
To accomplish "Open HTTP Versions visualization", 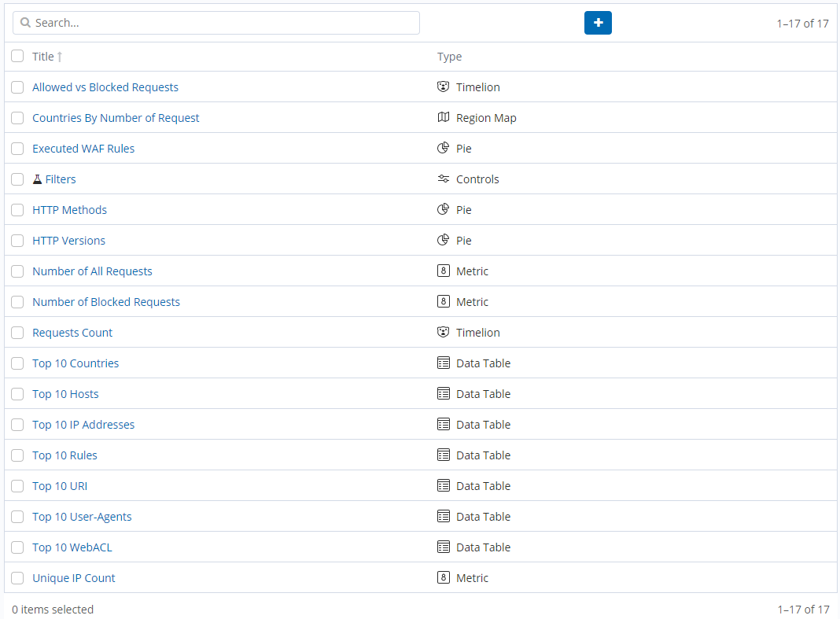I will coord(68,241).
